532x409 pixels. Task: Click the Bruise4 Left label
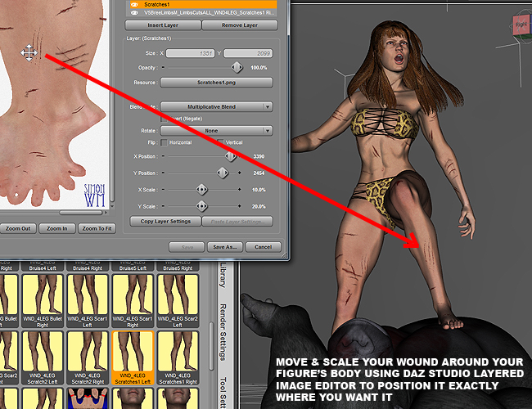click(x=43, y=268)
